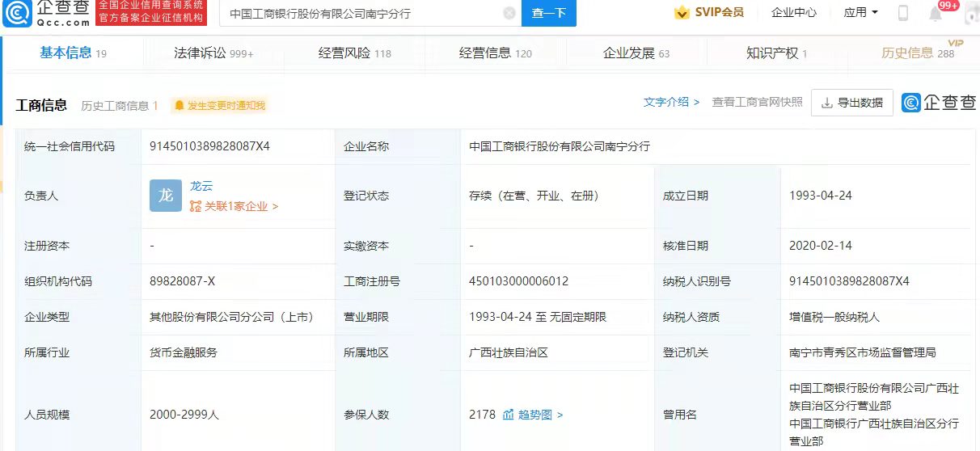Open 龙云 person link
This screenshot has width=980, height=451.
[x=201, y=186]
